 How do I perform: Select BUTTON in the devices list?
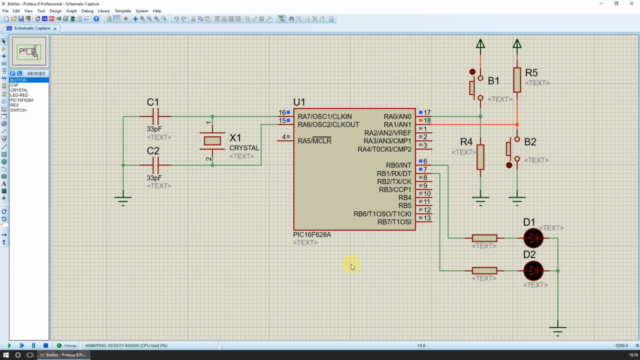pos(29,80)
